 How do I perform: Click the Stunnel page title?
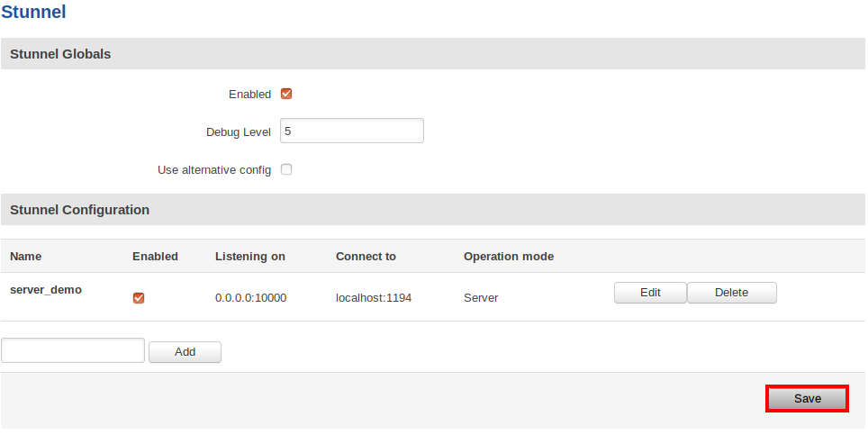pos(33,13)
